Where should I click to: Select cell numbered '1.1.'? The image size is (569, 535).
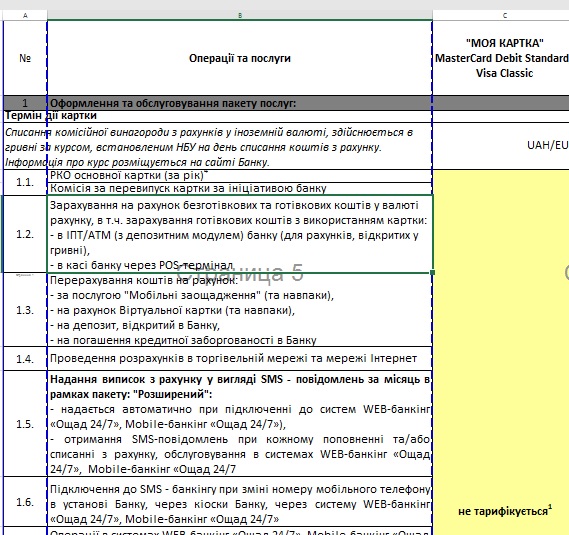point(25,182)
